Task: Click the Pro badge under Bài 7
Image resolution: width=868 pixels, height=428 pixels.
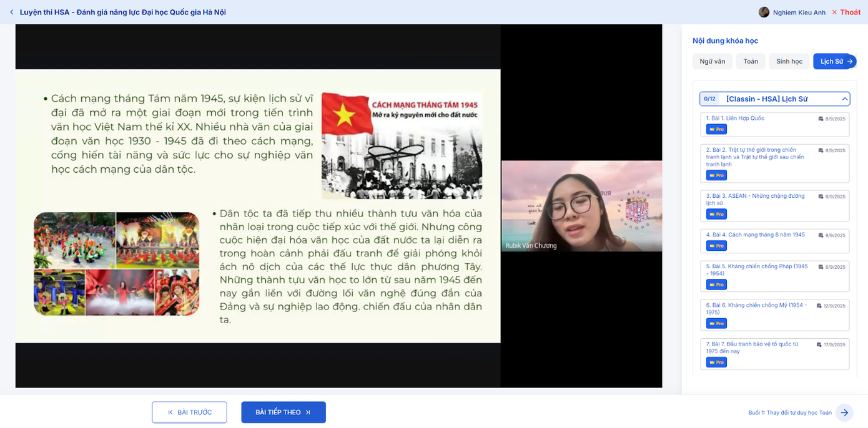Action: point(716,362)
